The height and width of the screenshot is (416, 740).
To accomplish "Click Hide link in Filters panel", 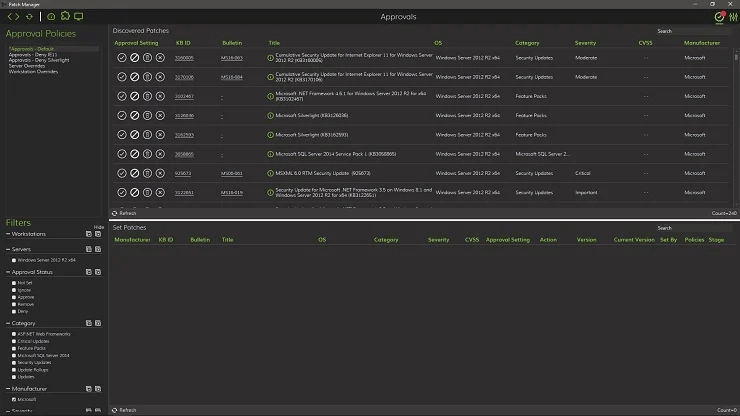I will tap(99, 227).
